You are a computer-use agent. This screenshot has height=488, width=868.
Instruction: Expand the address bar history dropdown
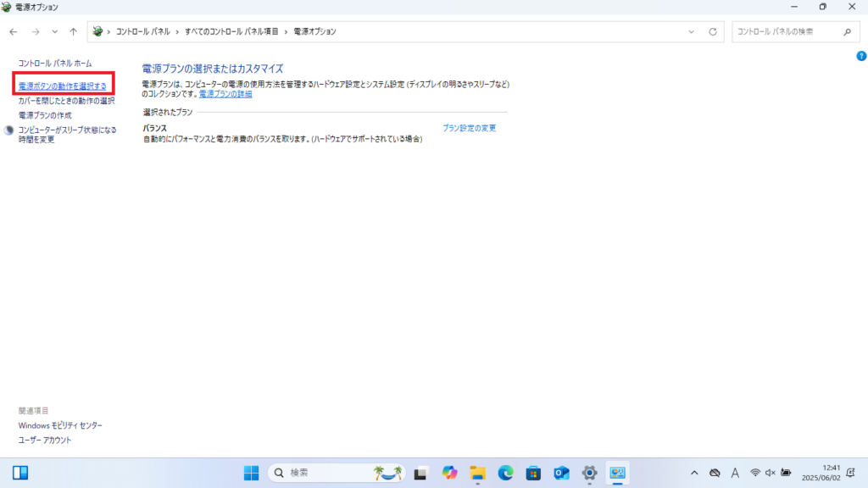[x=691, y=32]
